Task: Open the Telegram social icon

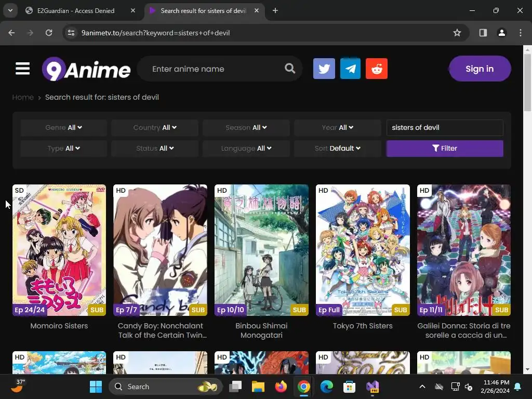Action: pyautogui.click(x=350, y=69)
